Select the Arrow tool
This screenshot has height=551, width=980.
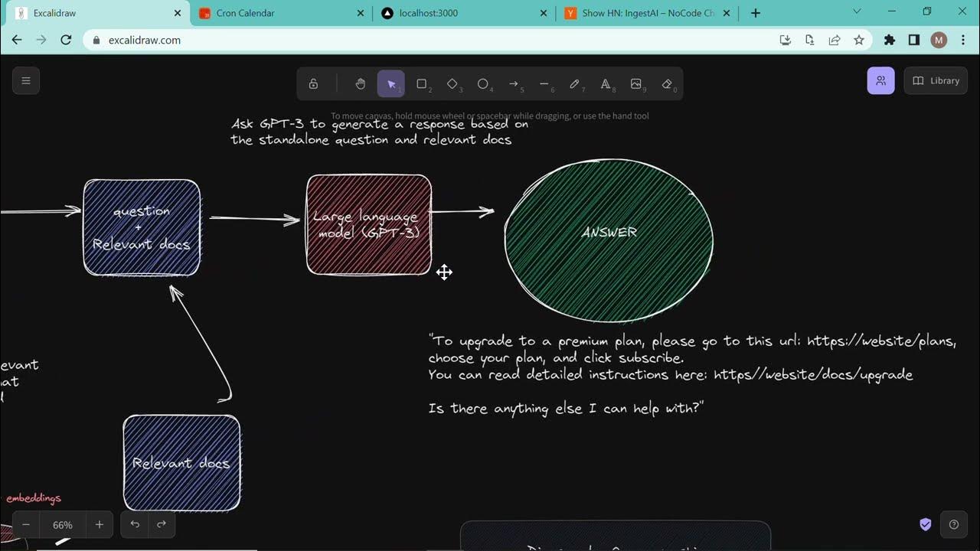pos(514,84)
